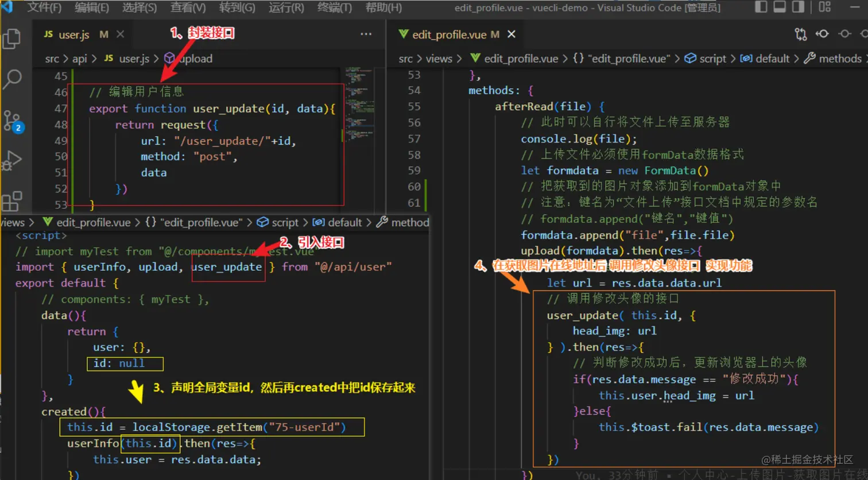Open the 帮助(H) menu

(383, 7)
